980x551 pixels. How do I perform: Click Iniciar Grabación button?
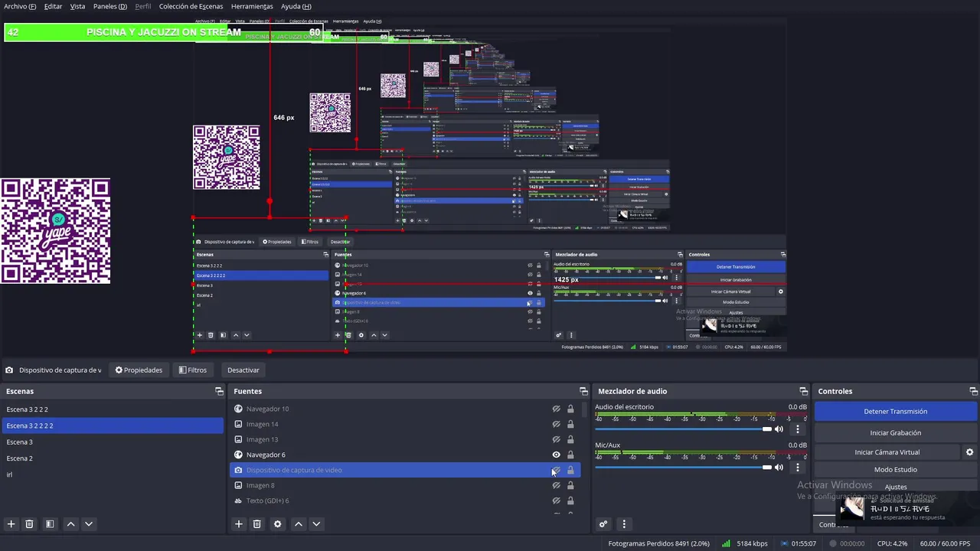[x=896, y=433]
